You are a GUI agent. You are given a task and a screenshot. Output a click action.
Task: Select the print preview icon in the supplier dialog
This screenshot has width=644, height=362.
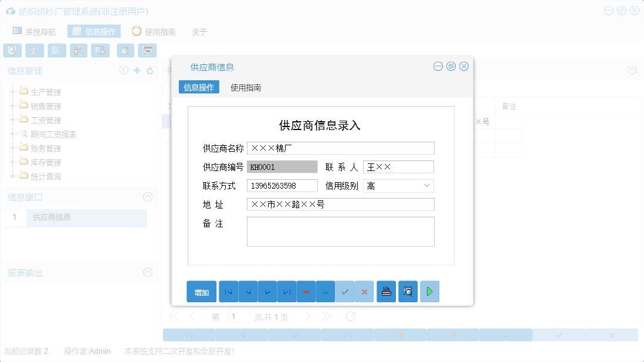(x=408, y=291)
